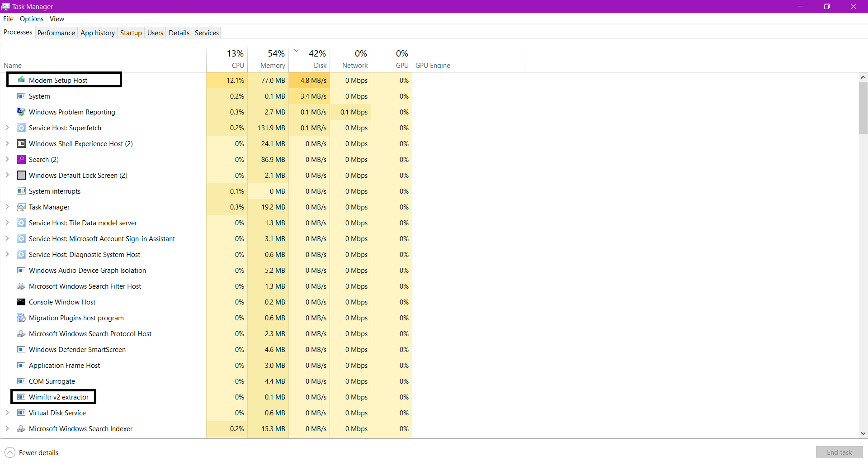Switch to the Details tab
The image size is (868, 466).
[x=179, y=33]
